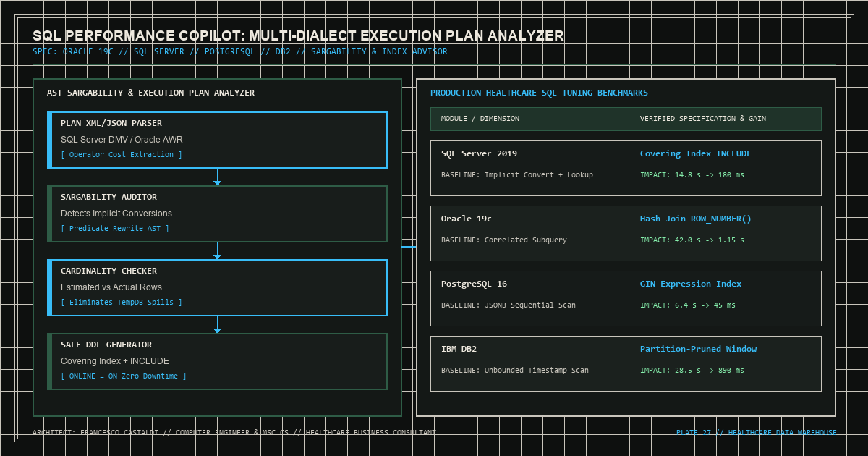Open the SAFE DDL GENERATOR heading
The image size is (868, 456).
(106, 345)
